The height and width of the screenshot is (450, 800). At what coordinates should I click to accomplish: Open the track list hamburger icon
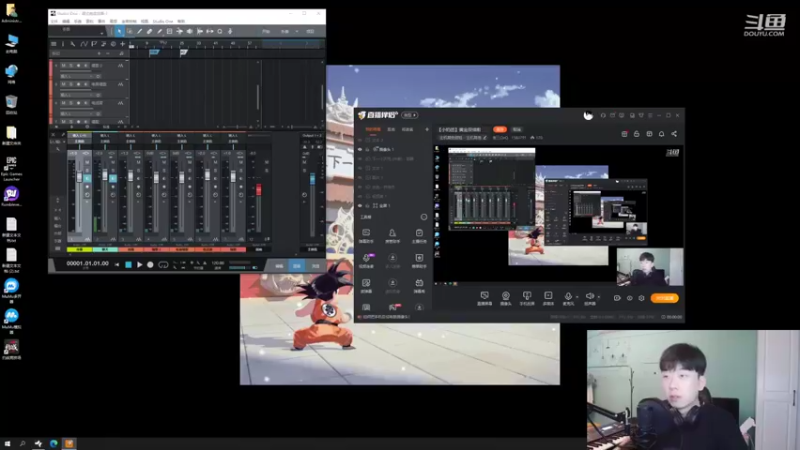[x=54, y=44]
